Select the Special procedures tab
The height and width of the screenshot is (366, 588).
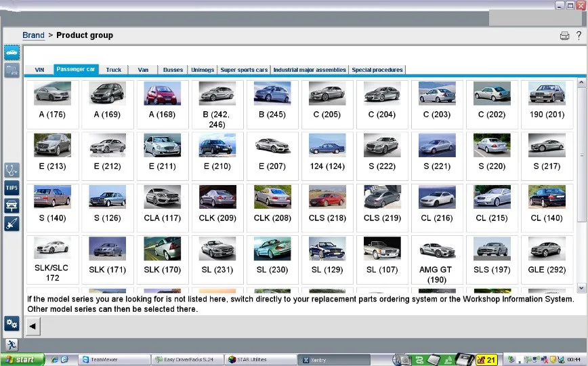pyautogui.click(x=377, y=70)
